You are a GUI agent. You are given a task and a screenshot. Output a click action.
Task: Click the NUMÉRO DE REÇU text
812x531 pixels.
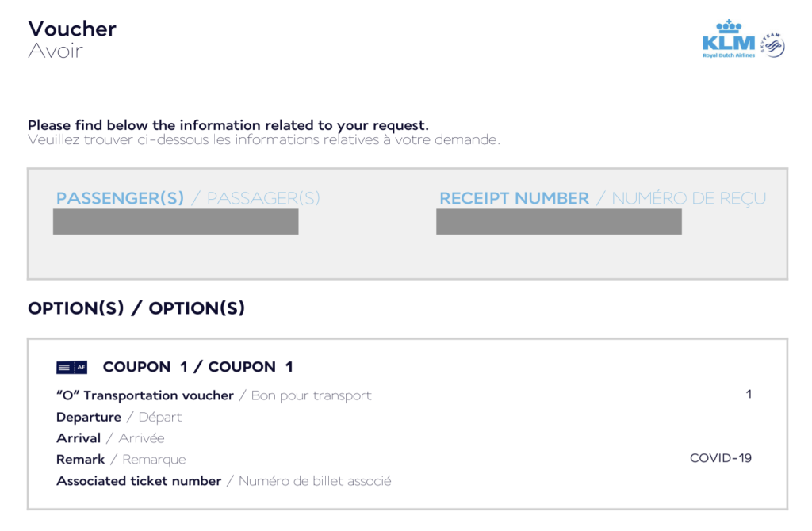pos(689,198)
